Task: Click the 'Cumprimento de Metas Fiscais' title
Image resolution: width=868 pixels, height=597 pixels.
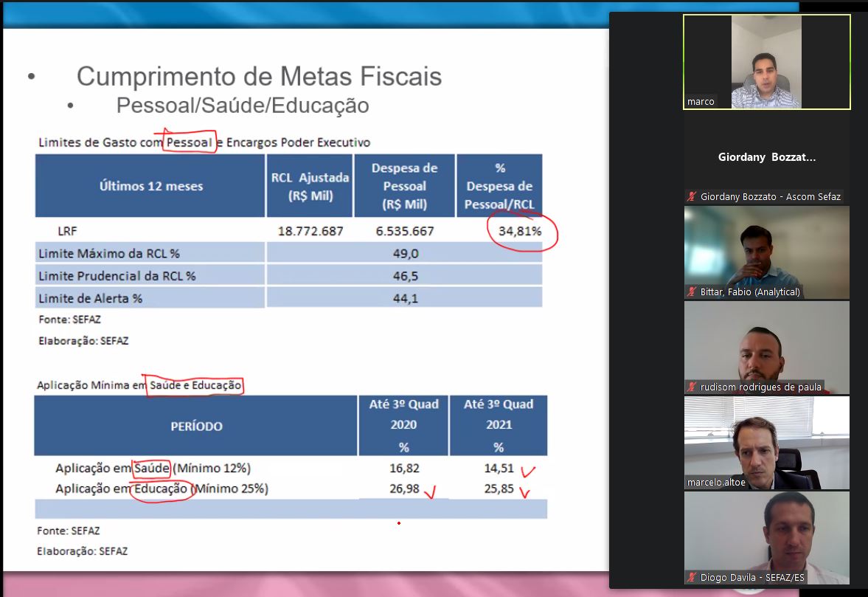Action: (259, 77)
